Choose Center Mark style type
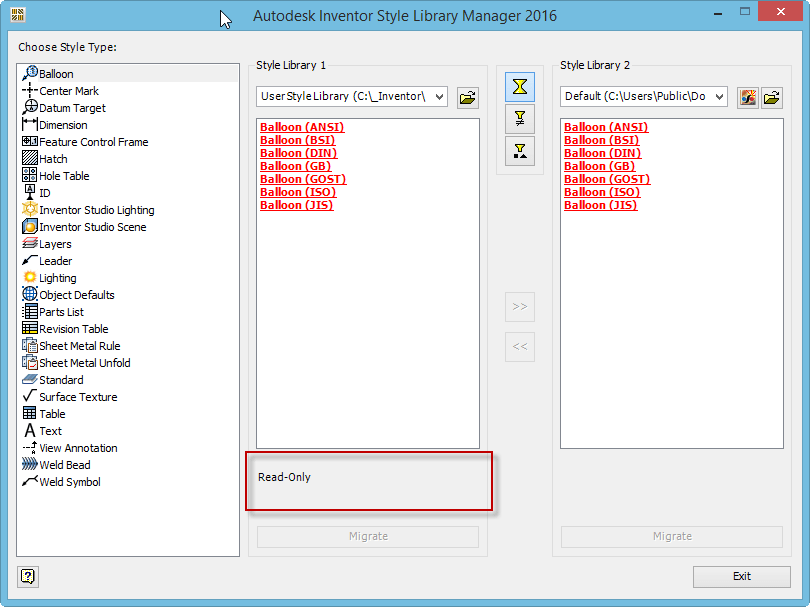The height and width of the screenshot is (607, 810). tap(60, 91)
